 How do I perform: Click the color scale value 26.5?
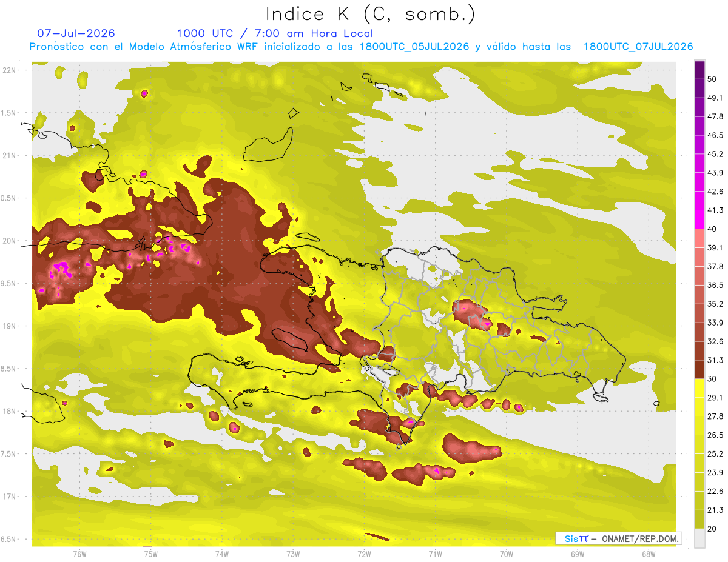715,435
